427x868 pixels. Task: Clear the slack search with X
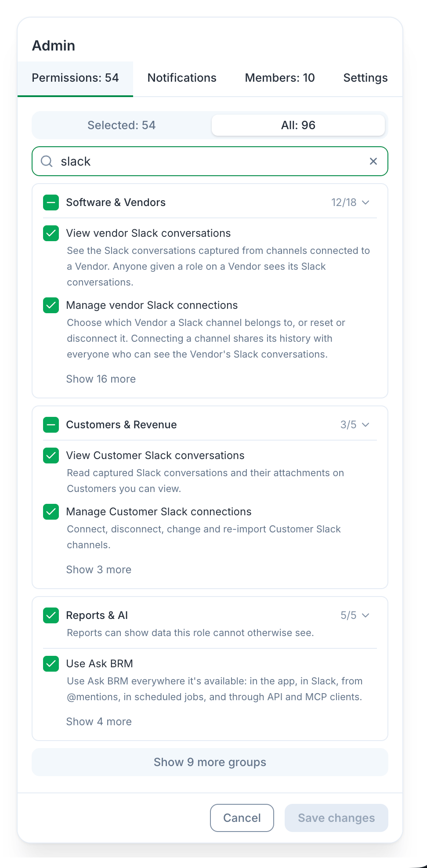pos(373,161)
